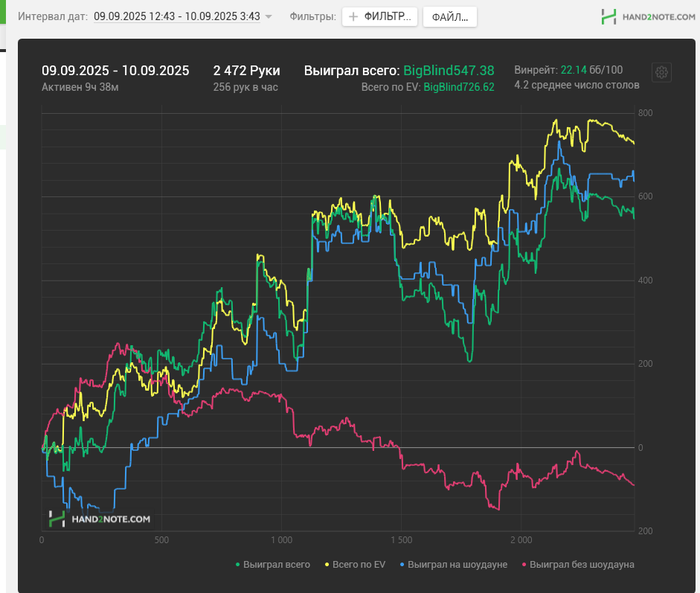Open the chart settings gear icon
This screenshot has width=700, height=593.
coord(662,72)
